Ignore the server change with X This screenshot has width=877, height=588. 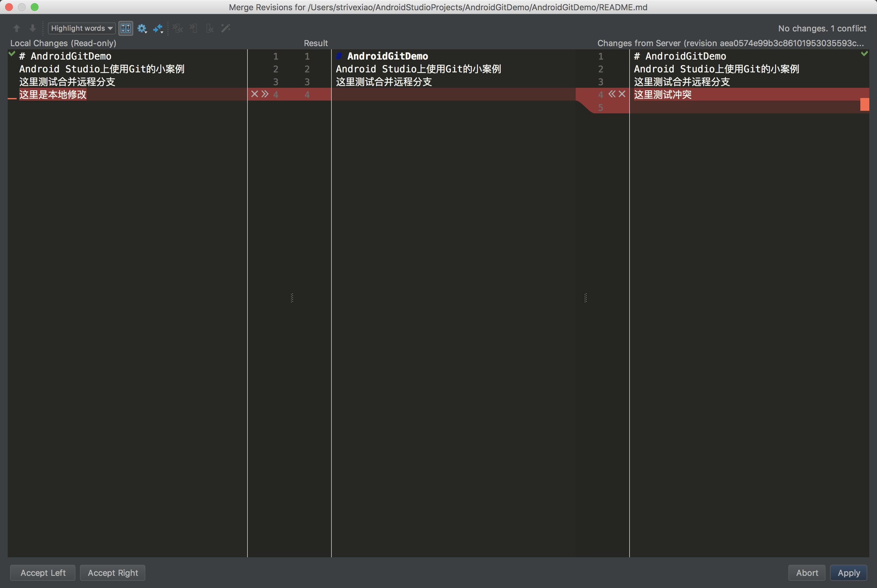click(622, 94)
